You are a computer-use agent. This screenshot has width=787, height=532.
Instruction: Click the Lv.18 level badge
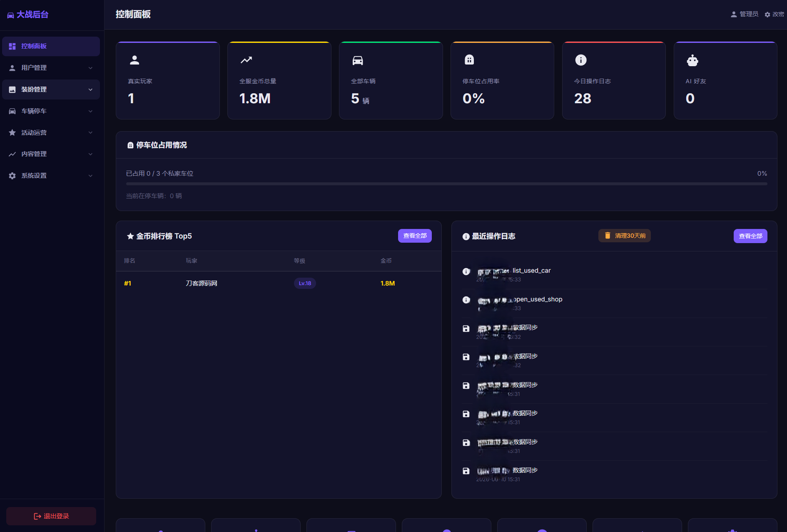click(305, 283)
